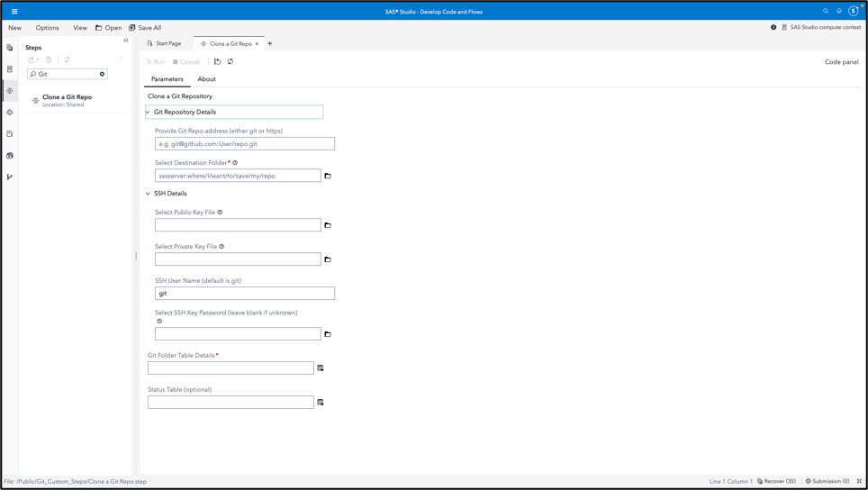
Task: Add a new tab with plus button
Action: point(270,44)
